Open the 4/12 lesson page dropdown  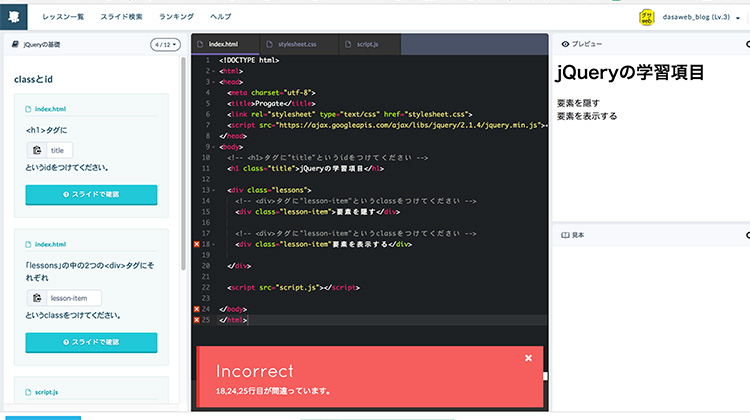[165, 44]
